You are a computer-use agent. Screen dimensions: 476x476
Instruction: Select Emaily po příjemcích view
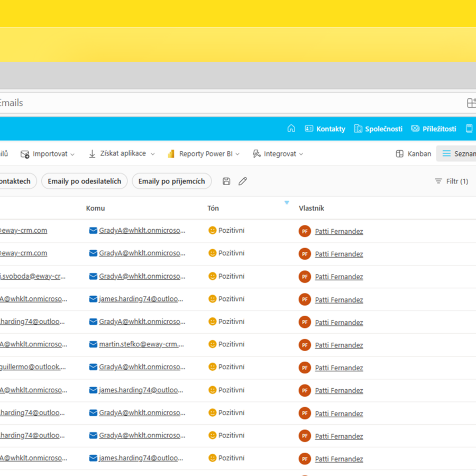[171, 181]
